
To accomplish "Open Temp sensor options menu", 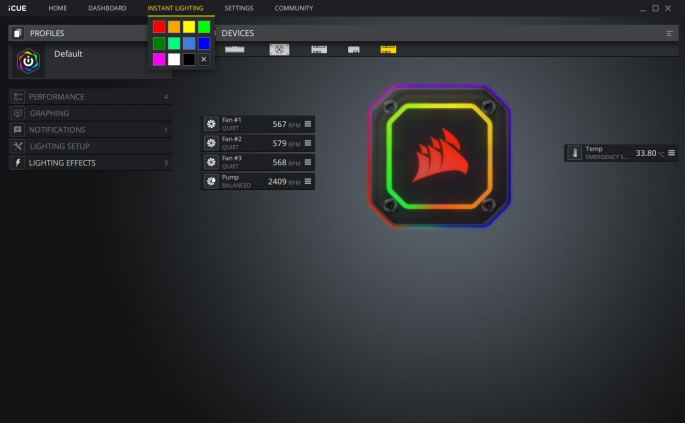I will click(671, 153).
